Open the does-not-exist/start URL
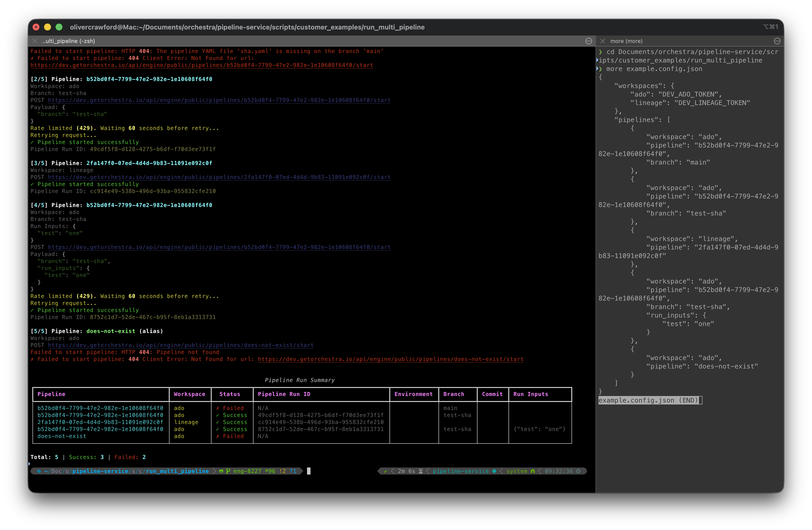 click(x=181, y=345)
